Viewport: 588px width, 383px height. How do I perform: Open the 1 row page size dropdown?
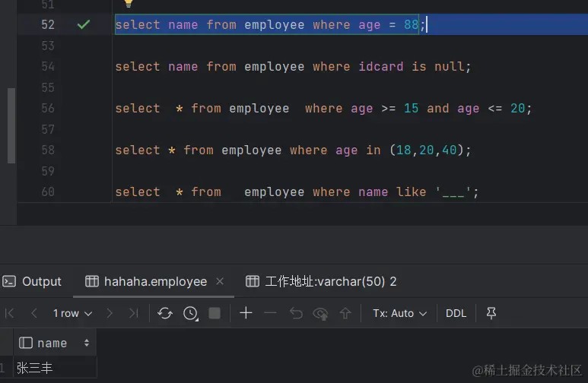pos(72,313)
